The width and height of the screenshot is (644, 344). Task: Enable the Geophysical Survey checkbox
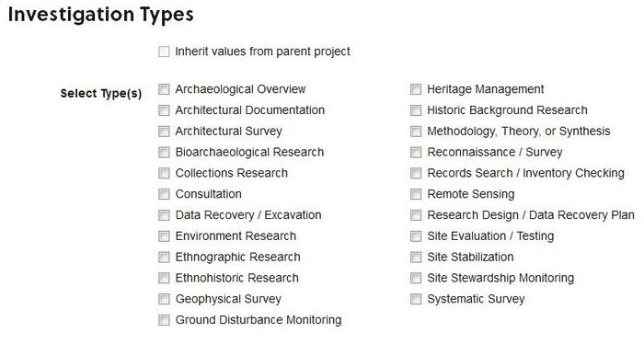[x=164, y=299]
